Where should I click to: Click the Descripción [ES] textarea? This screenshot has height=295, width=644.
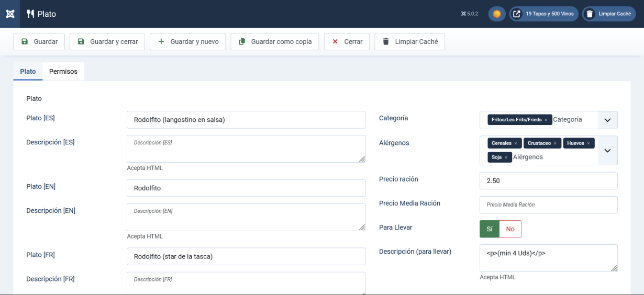246,149
